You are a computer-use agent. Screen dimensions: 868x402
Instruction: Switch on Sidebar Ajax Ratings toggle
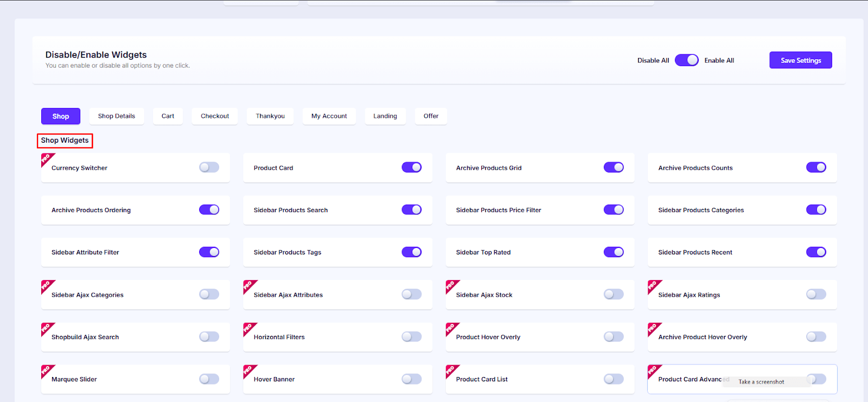(x=816, y=294)
